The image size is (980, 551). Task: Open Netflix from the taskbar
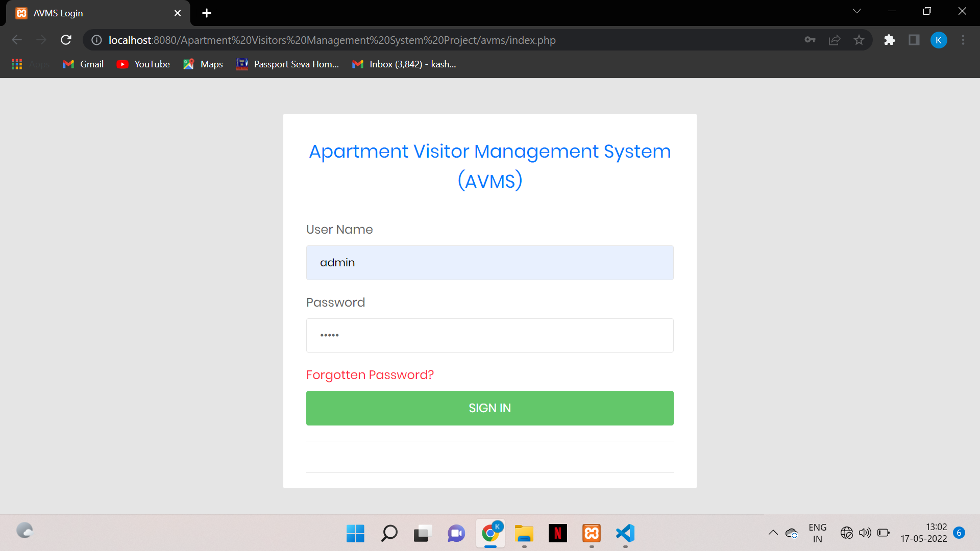click(558, 533)
